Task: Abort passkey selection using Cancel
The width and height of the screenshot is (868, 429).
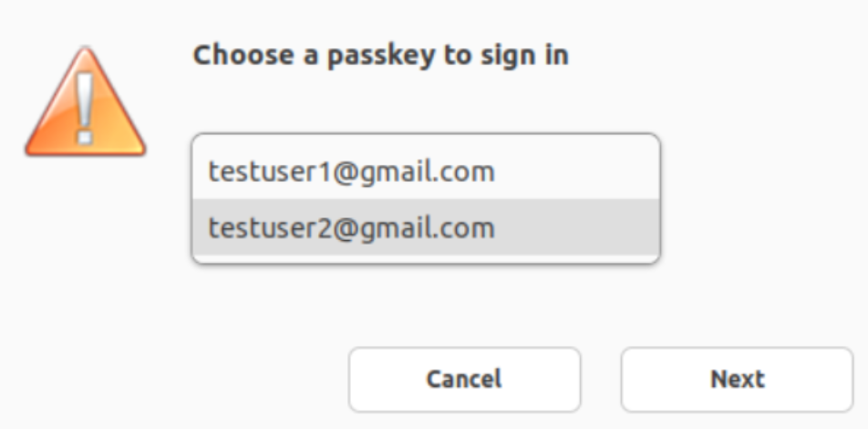Action: [464, 379]
